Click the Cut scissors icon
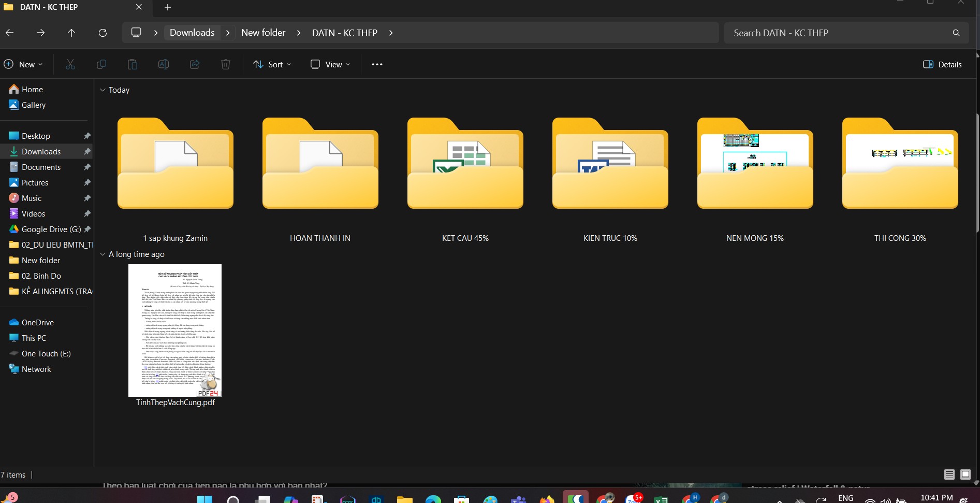 tap(70, 64)
